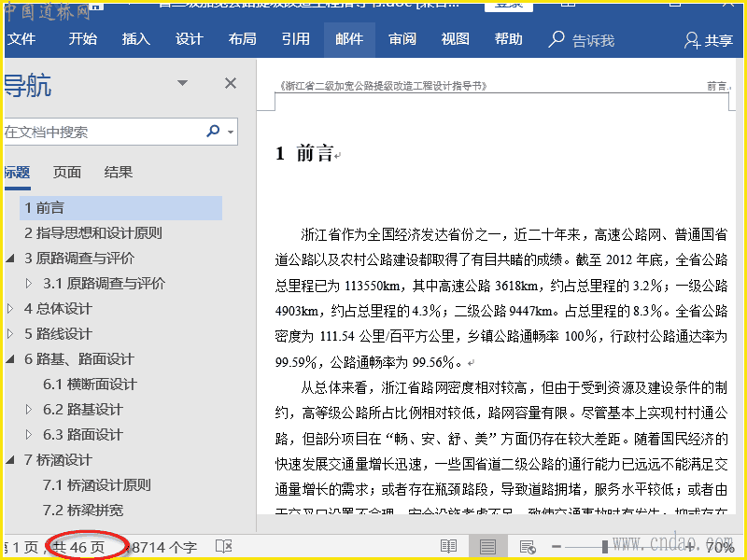
Task: Select the 标题 navigation tab
Action: click(17, 173)
